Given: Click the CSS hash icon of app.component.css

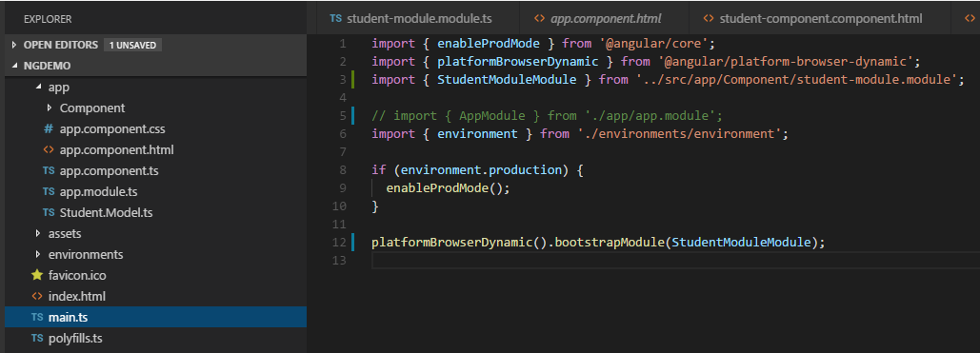Looking at the screenshot, I should [x=49, y=129].
